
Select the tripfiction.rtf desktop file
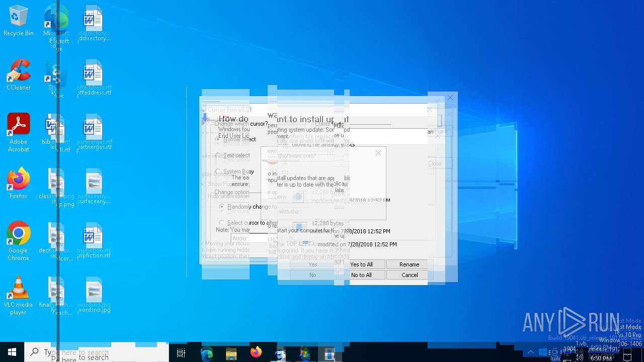point(94,241)
